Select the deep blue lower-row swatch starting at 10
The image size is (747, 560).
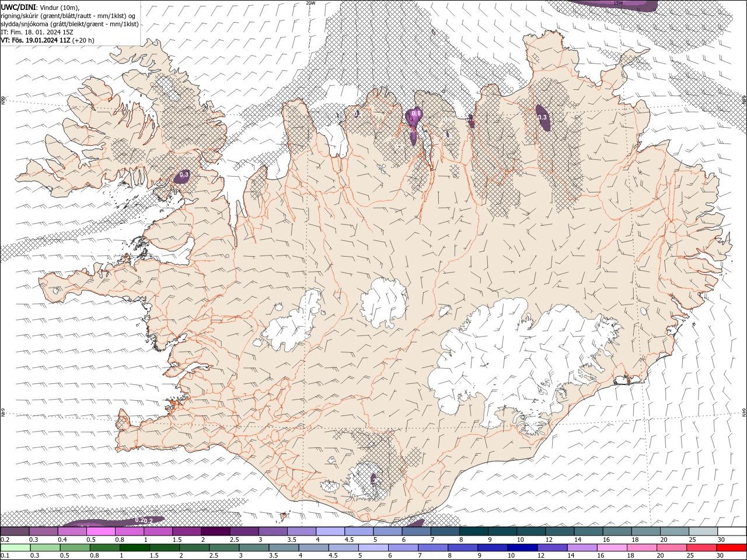pos(522,548)
